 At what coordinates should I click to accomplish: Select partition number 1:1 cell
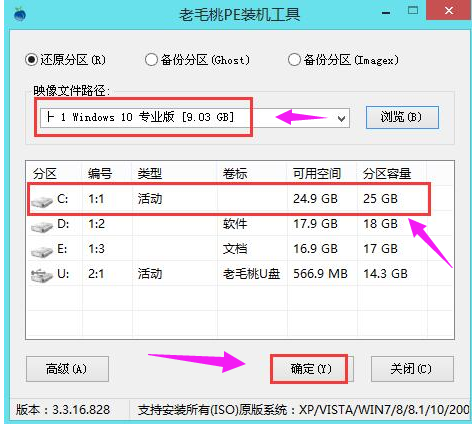pyautogui.click(x=96, y=199)
